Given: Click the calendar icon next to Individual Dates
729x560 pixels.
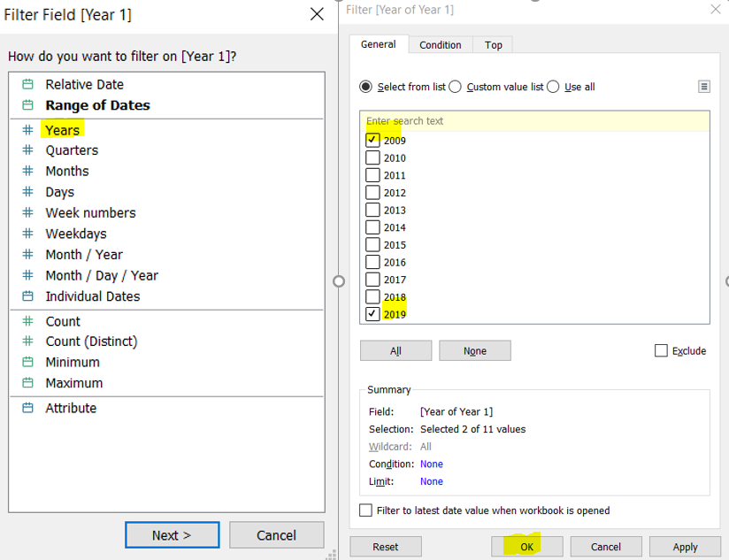Looking at the screenshot, I should pyautogui.click(x=27, y=296).
